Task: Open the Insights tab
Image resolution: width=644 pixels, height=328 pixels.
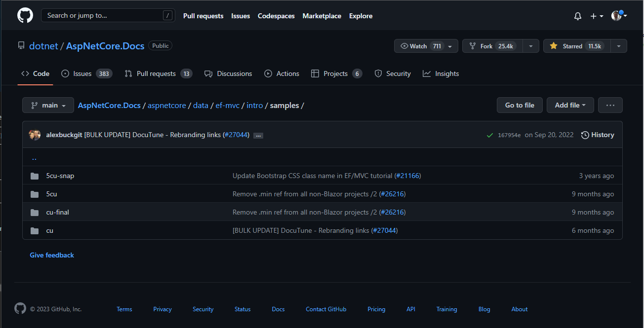Action: 441,73
